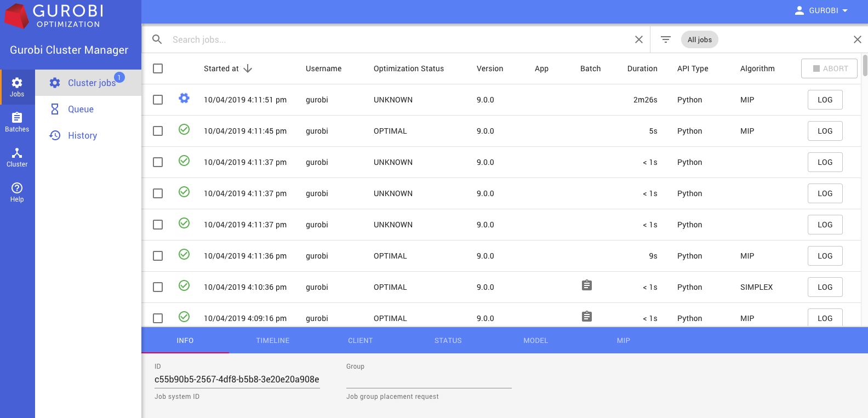Check the box for the 4:11:45 pm job
The height and width of the screenshot is (418, 868).
(x=158, y=131)
